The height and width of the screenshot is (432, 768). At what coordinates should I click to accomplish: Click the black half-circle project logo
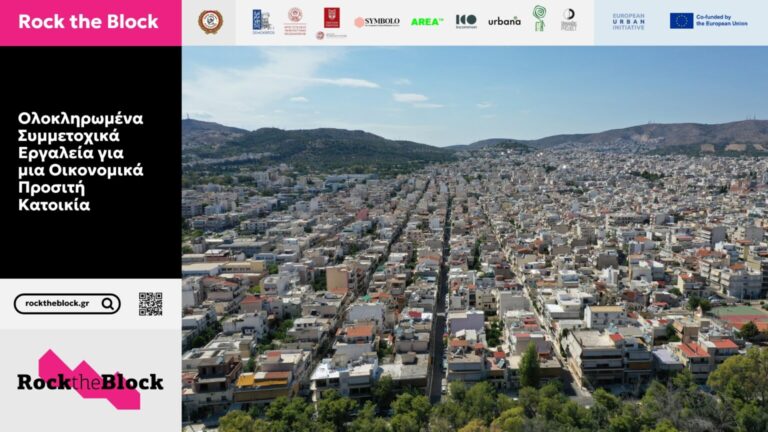(x=568, y=20)
